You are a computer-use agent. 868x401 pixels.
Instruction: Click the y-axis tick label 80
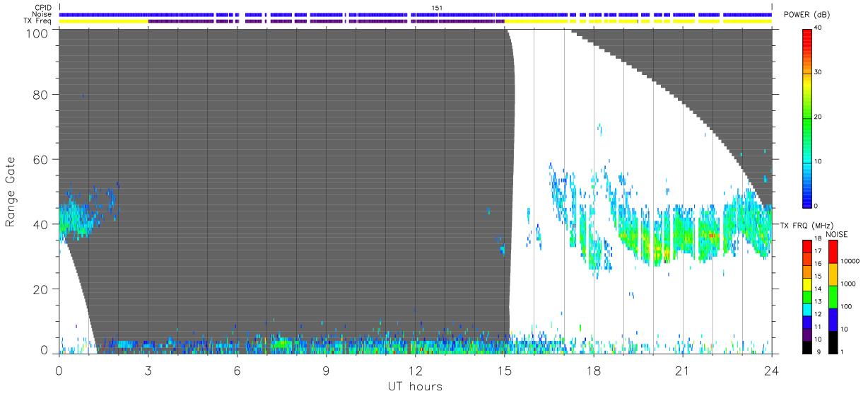tap(42, 95)
